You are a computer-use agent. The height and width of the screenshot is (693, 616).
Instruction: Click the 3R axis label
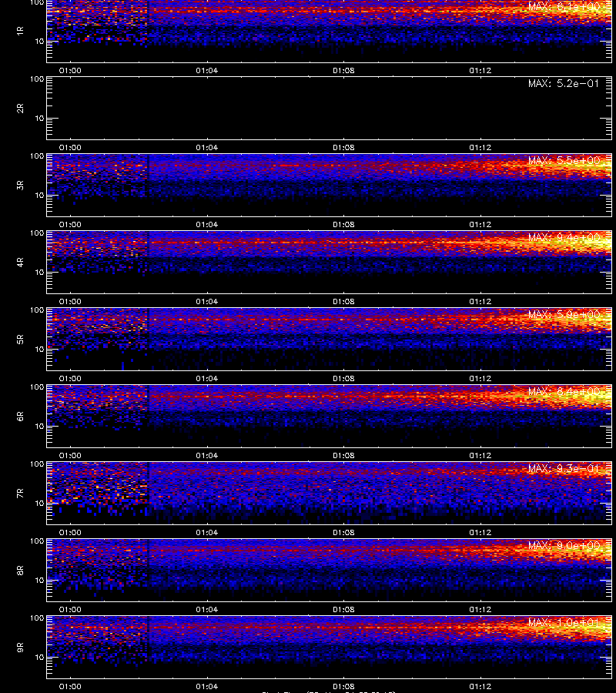[x=20, y=185]
